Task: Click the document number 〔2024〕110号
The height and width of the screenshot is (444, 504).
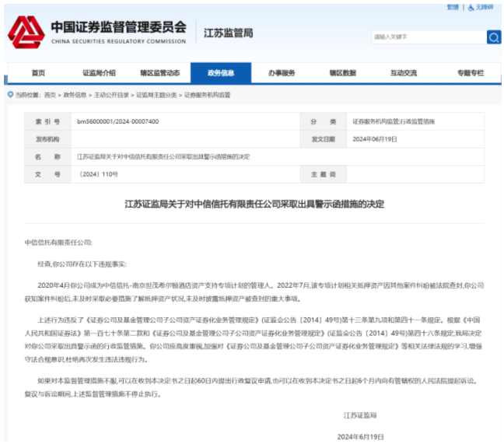Action: pos(99,174)
